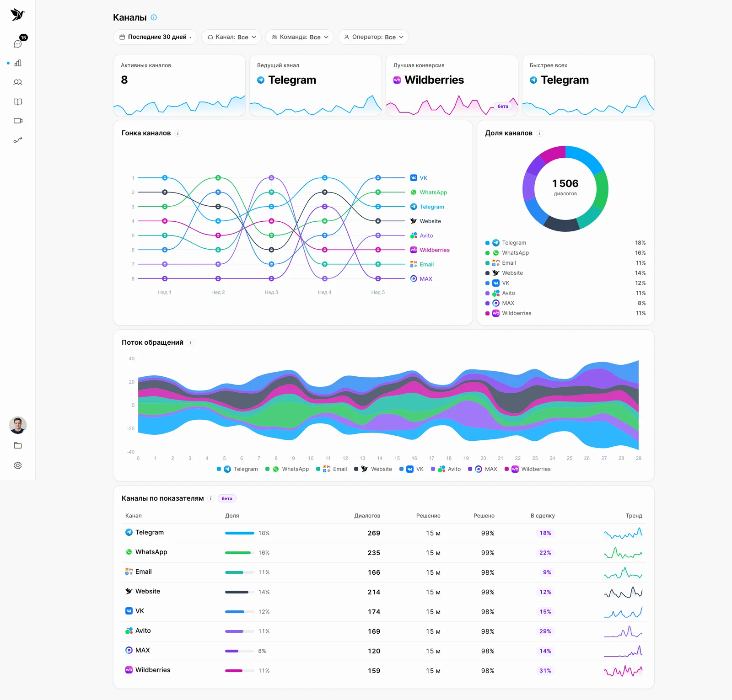Click the MAX icon in the race chart legend
The image size is (732, 700).
pos(414,278)
